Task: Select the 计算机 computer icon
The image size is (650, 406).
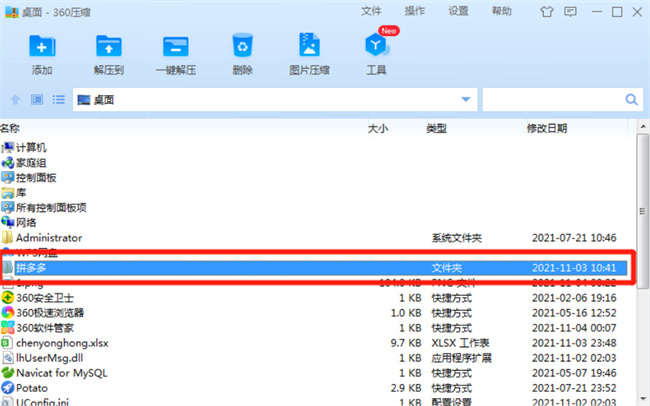Action: (x=7, y=147)
